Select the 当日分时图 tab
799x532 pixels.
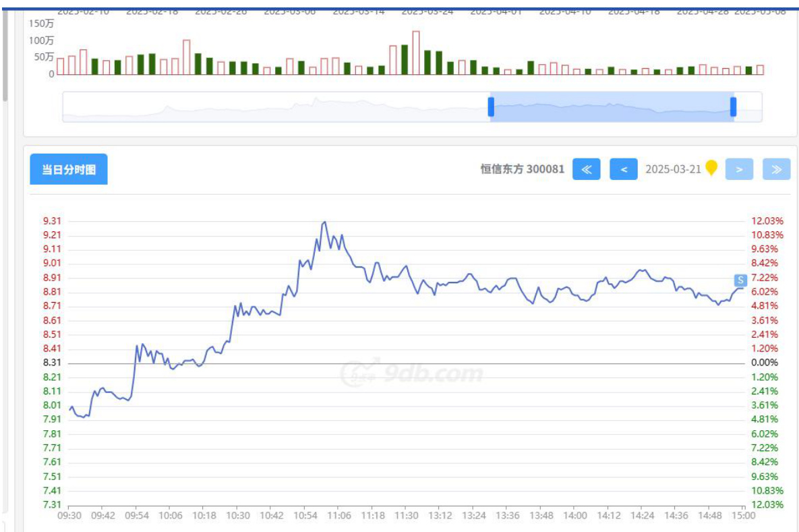point(69,169)
